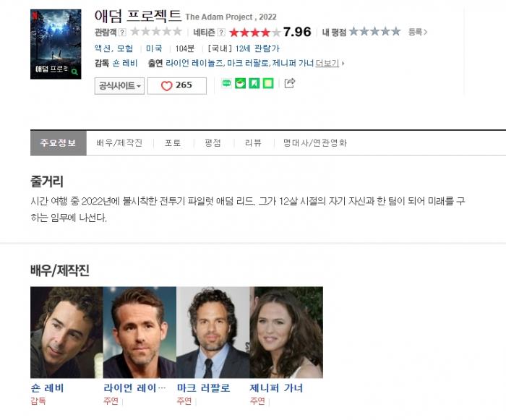The width and height of the screenshot is (506, 420).
Task: Open the 제니퍼 가너 actor photo
Action: (x=286, y=333)
